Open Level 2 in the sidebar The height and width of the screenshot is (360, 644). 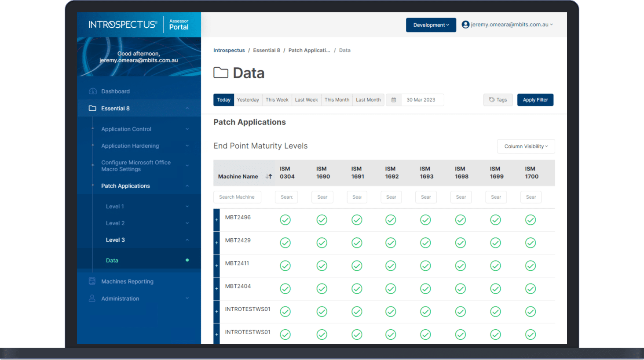115,223
